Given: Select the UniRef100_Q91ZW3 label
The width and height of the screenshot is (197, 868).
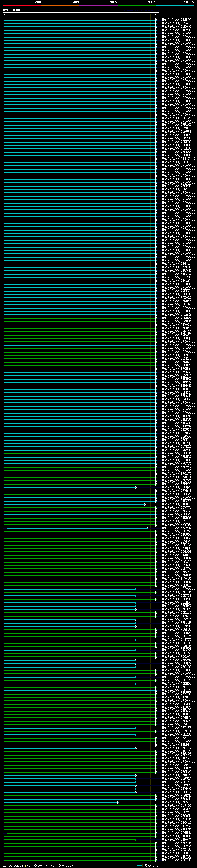Looking at the screenshot, I should [176, 277].
